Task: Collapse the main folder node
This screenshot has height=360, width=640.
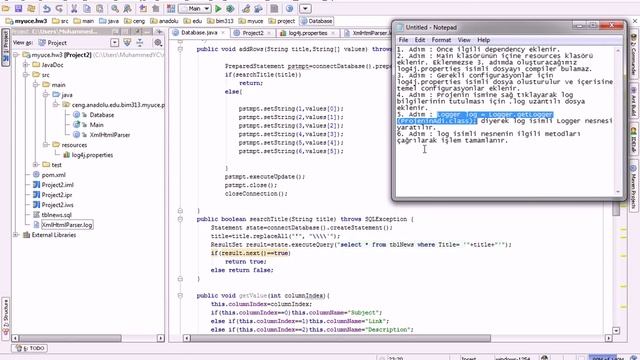Action: (x=36, y=84)
